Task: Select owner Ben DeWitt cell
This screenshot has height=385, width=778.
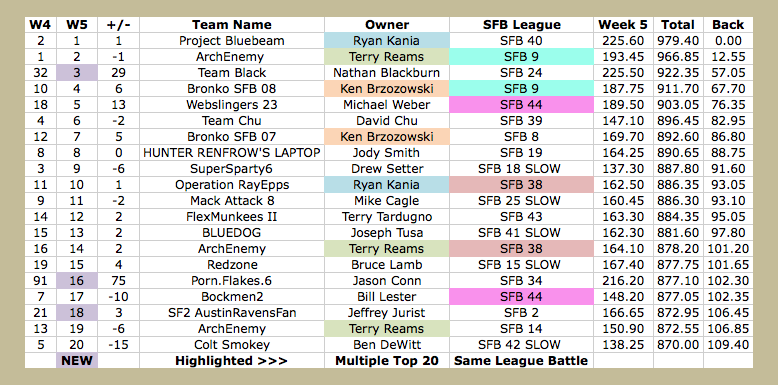Action: click(387, 345)
